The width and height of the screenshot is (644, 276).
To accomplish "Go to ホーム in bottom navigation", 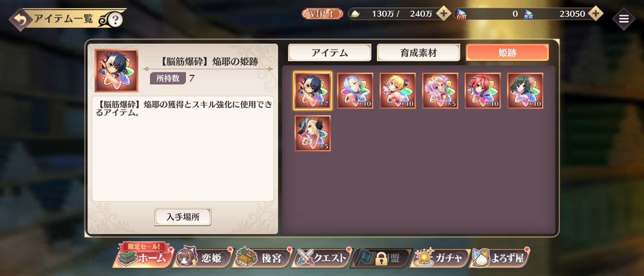I will [x=142, y=257].
